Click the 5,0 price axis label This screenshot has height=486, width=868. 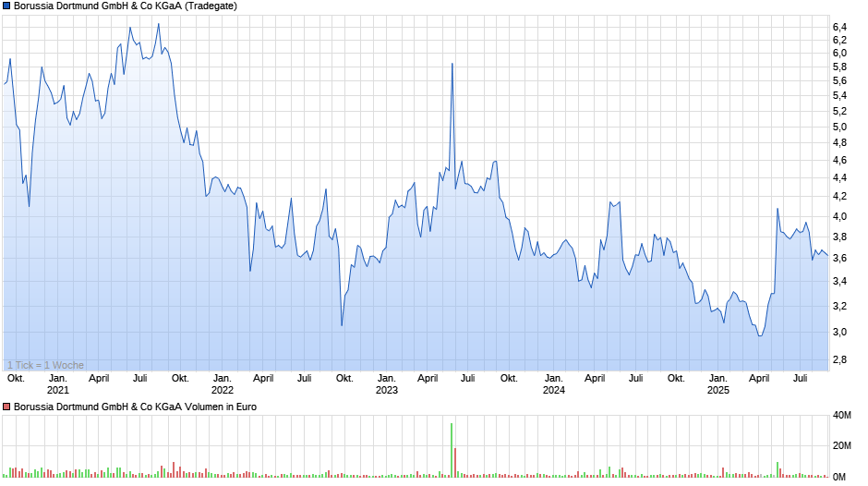(x=839, y=127)
